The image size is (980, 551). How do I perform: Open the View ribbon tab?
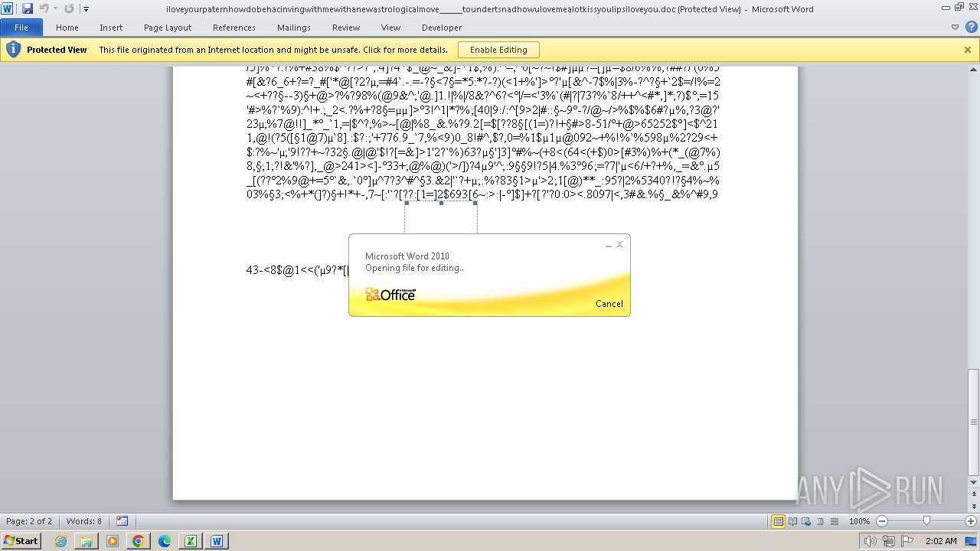coord(391,28)
